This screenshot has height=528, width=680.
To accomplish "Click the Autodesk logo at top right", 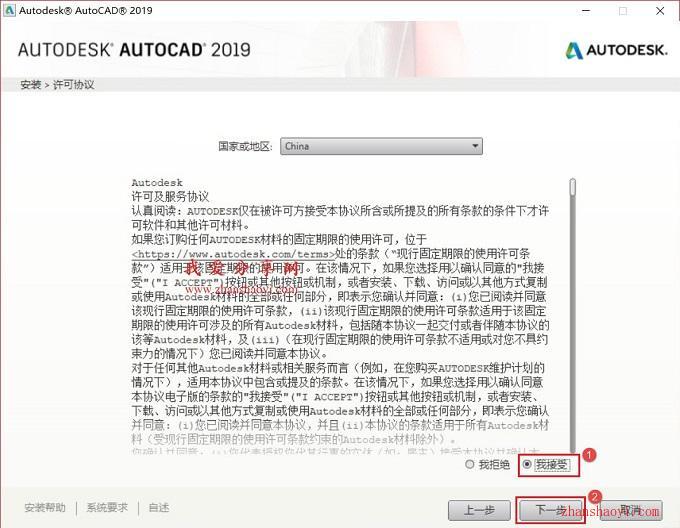I will pos(616,50).
